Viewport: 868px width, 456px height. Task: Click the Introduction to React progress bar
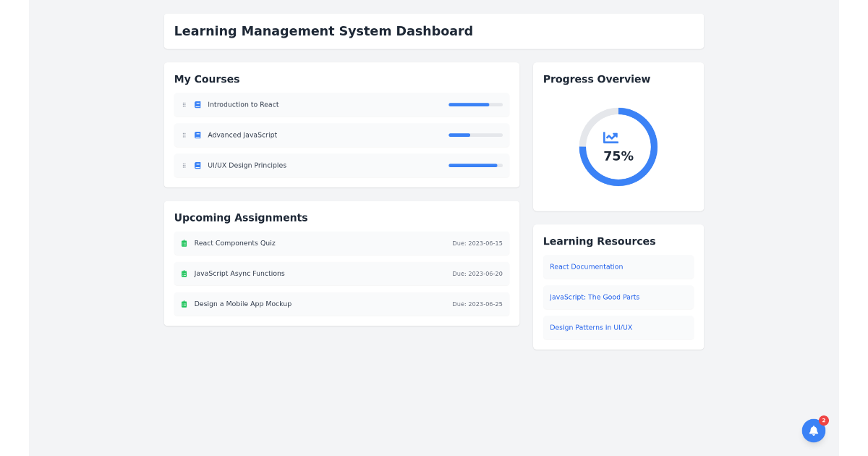(475, 104)
